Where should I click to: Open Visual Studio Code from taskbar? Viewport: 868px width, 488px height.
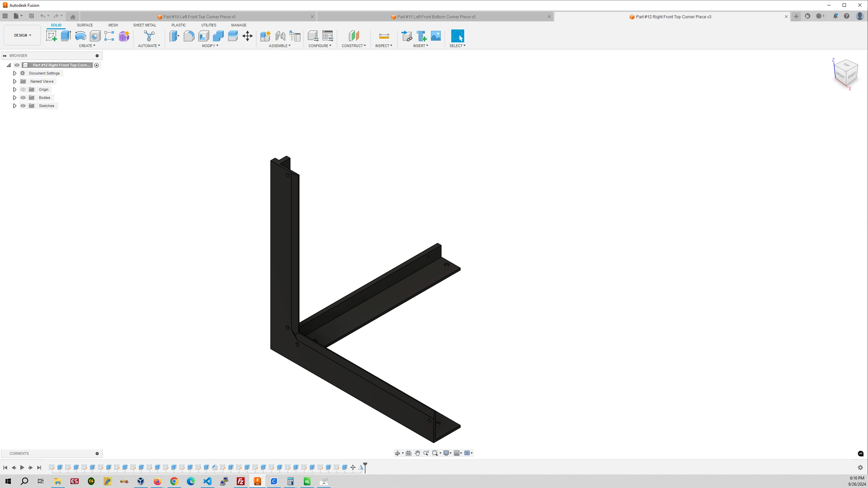[207, 481]
